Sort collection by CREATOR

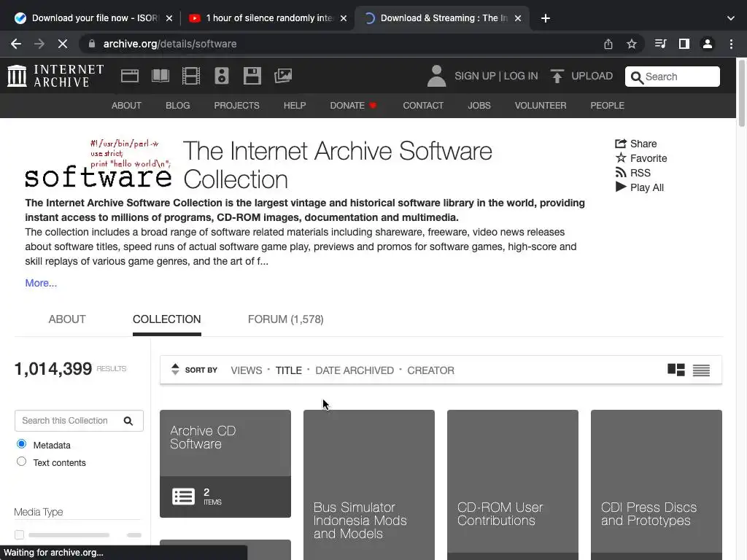[x=430, y=370]
